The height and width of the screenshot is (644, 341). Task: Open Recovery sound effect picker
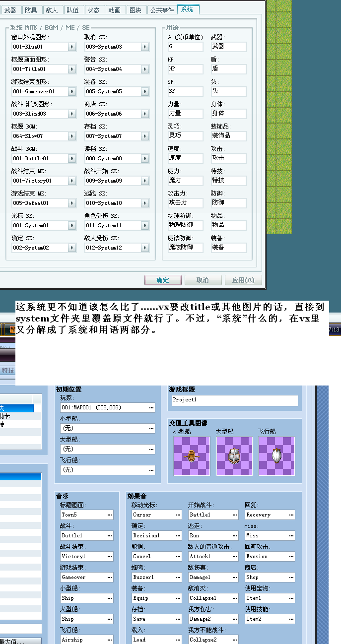click(x=291, y=515)
